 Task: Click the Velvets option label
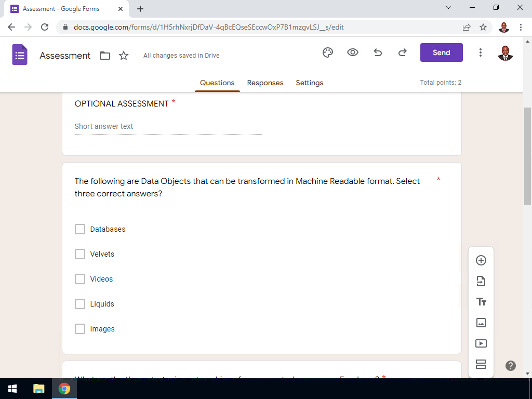click(102, 254)
